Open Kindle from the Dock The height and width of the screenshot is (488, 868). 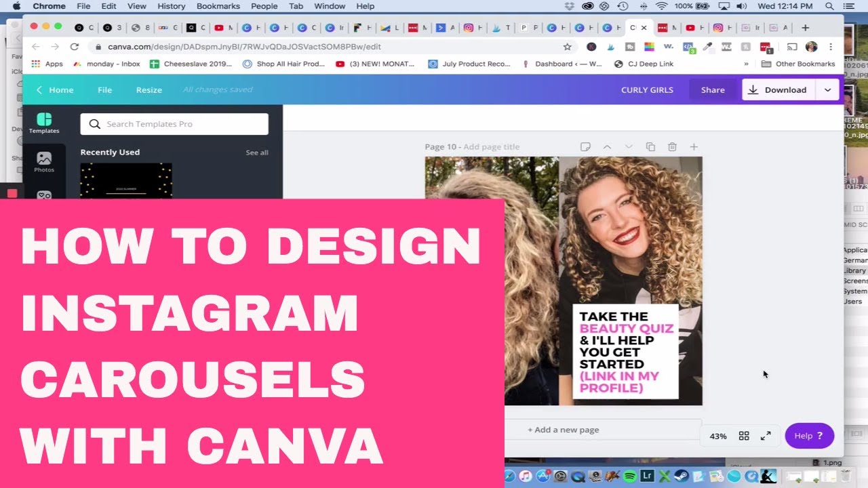tap(768, 476)
